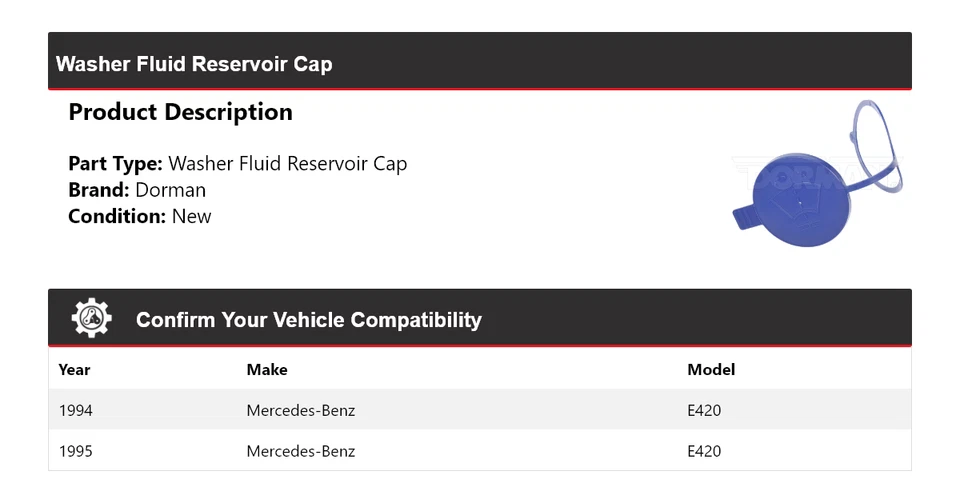Sort by the Make column header
The width and height of the screenshot is (960, 503).
[x=267, y=370]
